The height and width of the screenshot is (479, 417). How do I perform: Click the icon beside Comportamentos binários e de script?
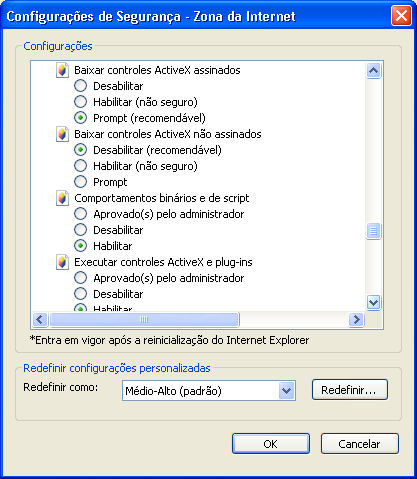(x=62, y=198)
